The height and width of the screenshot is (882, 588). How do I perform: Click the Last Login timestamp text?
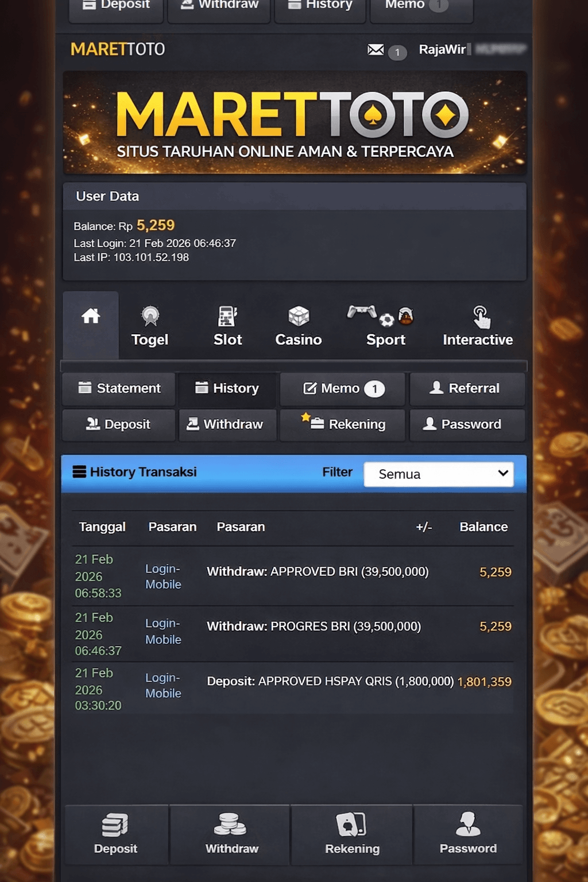click(154, 243)
